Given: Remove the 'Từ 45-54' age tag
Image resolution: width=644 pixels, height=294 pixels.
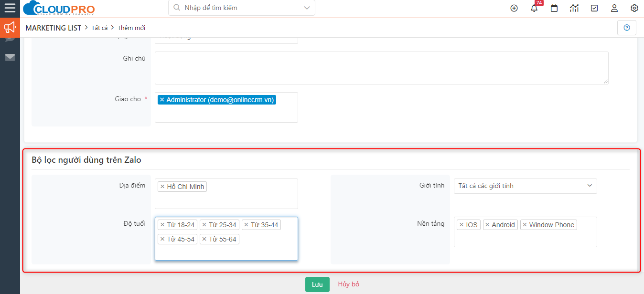Looking at the screenshot, I should tap(162, 239).
